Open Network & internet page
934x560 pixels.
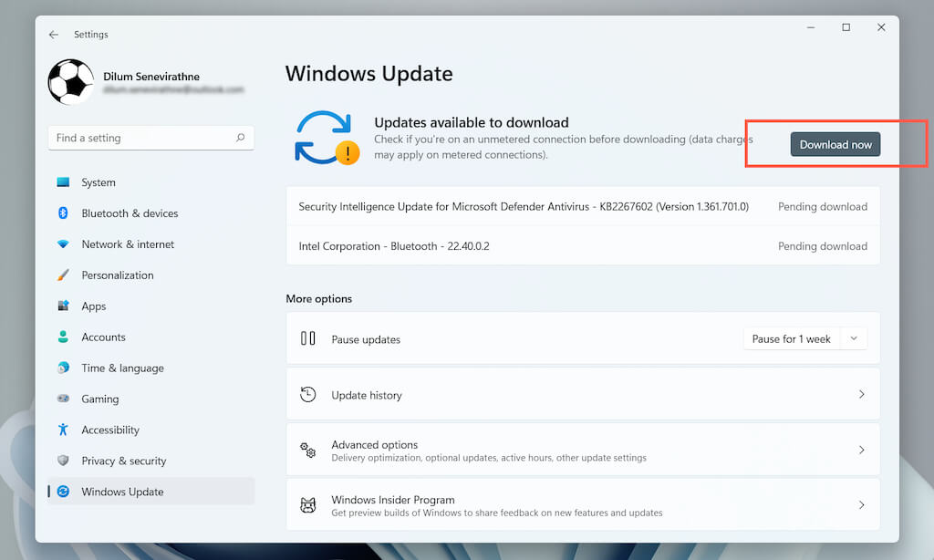pyautogui.click(x=150, y=244)
